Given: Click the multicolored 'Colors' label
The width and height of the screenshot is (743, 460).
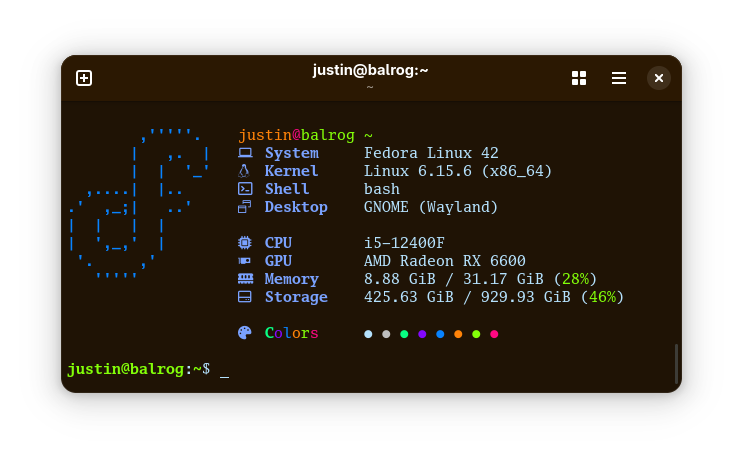Looking at the screenshot, I should tap(292, 334).
